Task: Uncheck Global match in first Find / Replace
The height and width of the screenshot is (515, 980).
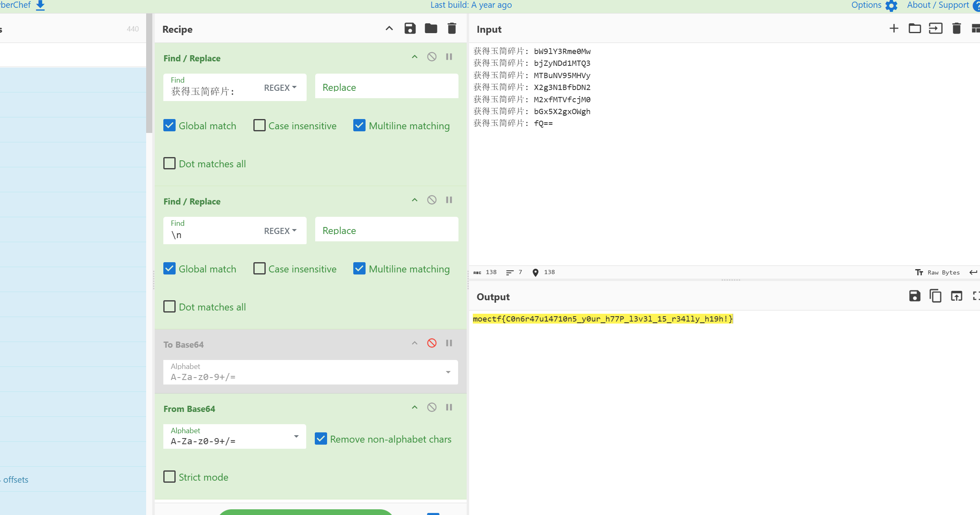Action: pyautogui.click(x=169, y=126)
